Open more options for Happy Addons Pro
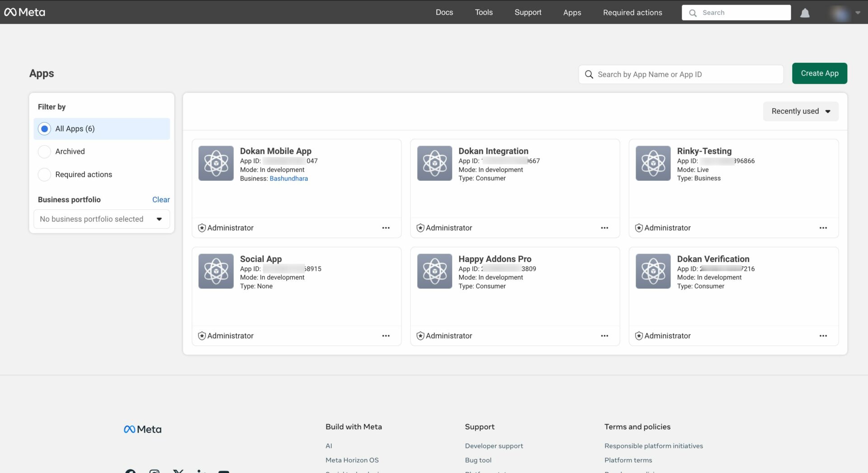868x473 pixels. point(604,336)
